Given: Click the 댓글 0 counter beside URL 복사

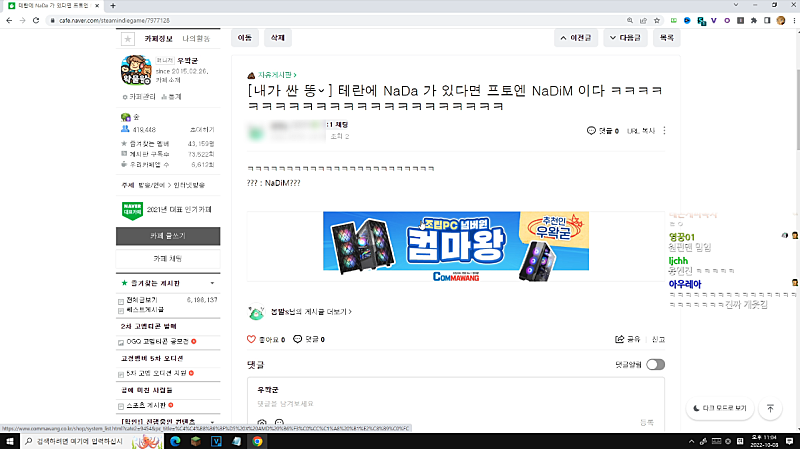Looking at the screenshot, I should [x=603, y=131].
